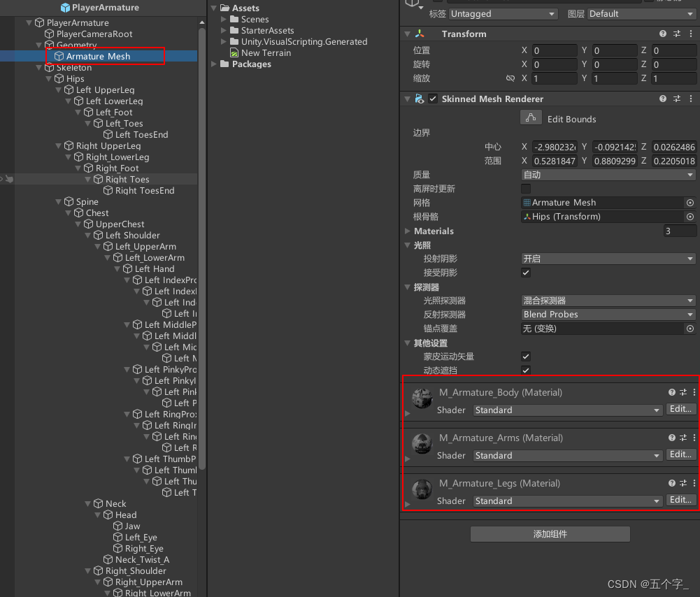The width and height of the screenshot is (700, 597).
Task: Collapse the 其他设置 section
Action: (x=407, y=343)
